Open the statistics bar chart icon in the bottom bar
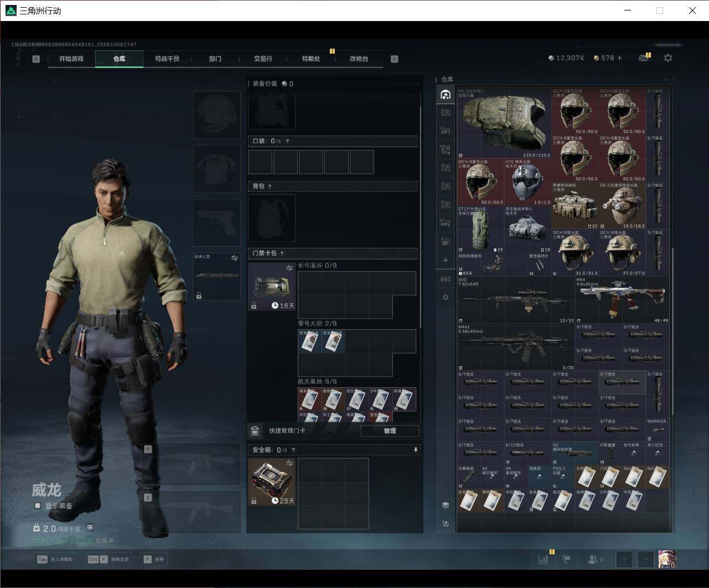709x588 pixels. coord(543,559)
